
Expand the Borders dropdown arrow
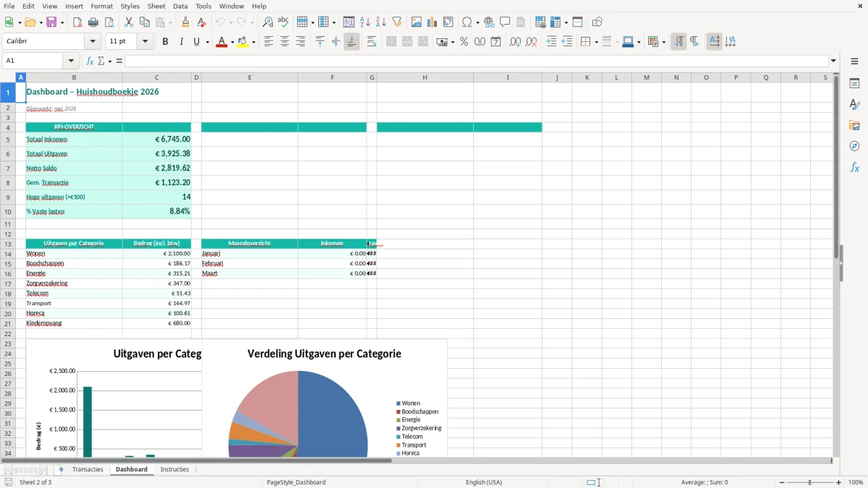(x=596, y=42)
